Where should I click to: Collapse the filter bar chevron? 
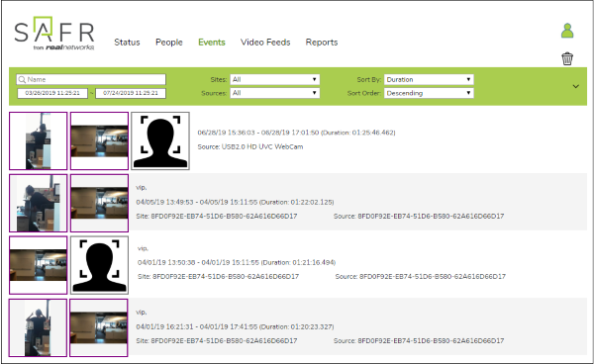coord(576,86)
